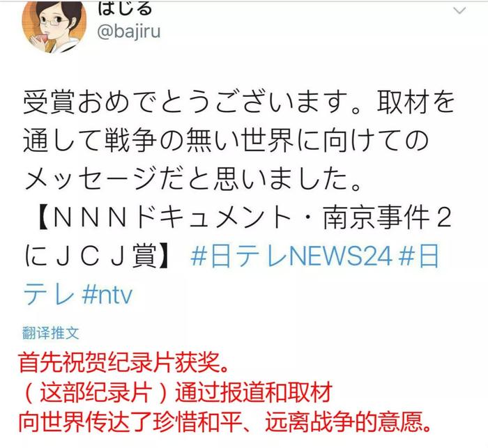488x448 pixels.
Task: Open the #日テレ hashtag link
Action: [x=419, y=256]
